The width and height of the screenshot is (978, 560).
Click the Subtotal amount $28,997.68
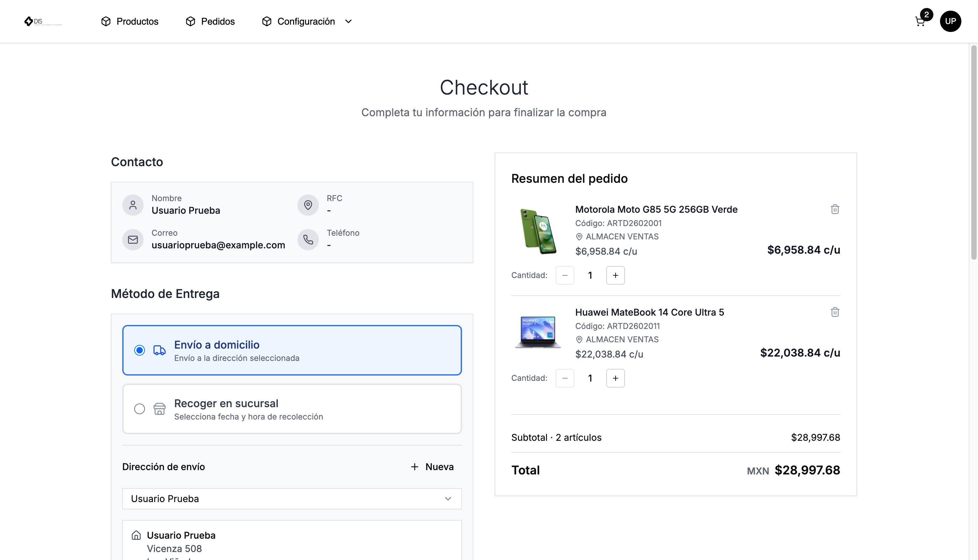[815, 438]
